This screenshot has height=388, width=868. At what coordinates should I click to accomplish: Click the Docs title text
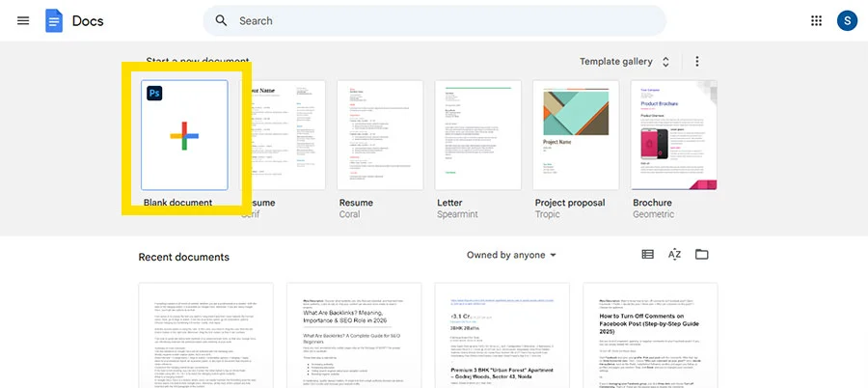pos(88,21)
